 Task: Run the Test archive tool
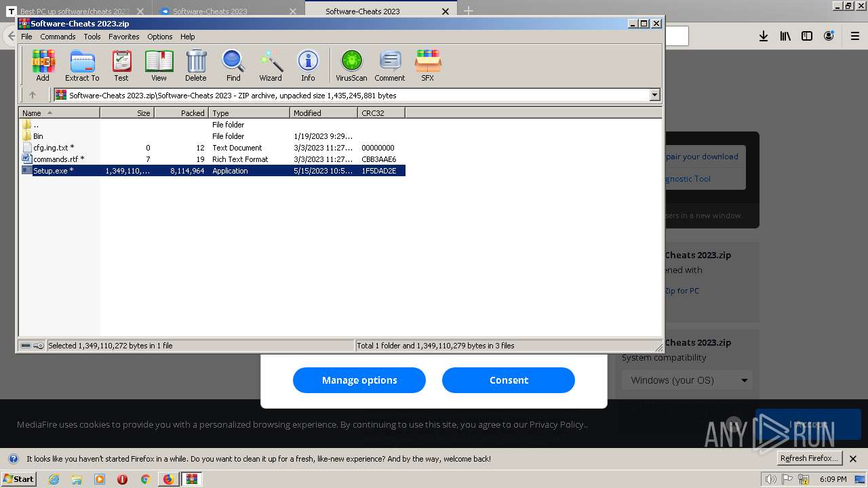(121, 66)
